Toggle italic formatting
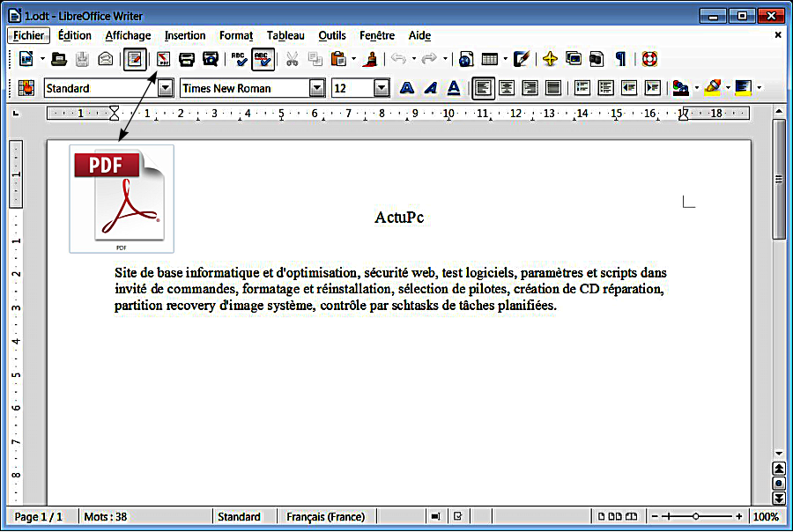 pos(430,88)
